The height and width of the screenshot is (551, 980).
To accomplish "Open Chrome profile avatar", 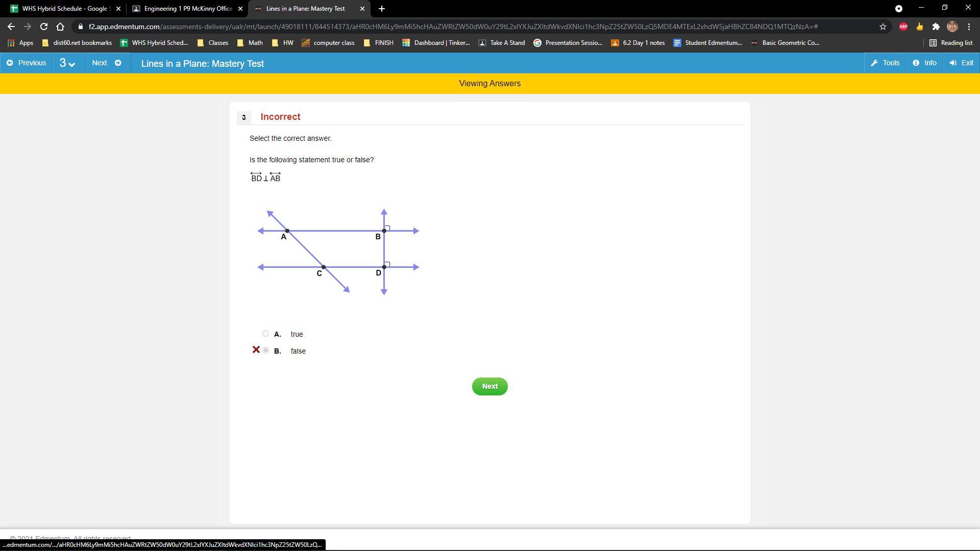I will click(x=952, y=27).
